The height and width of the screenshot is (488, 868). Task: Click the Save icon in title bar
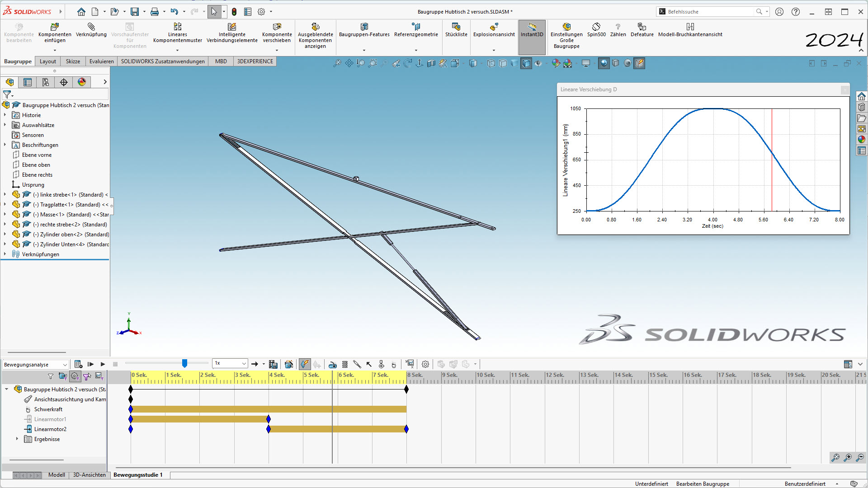coord(135,12)
